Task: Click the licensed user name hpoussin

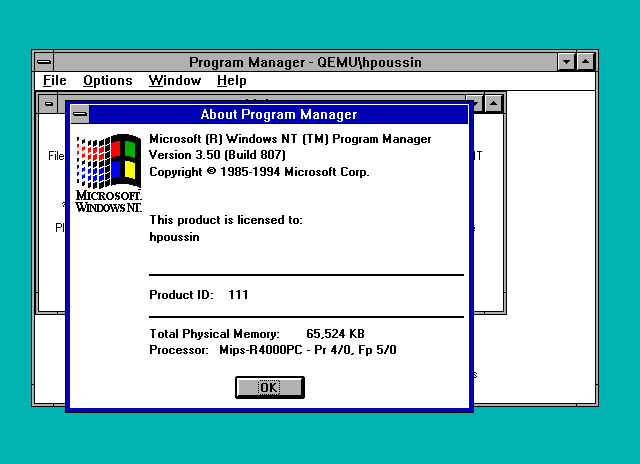Action: click(174, 237)
